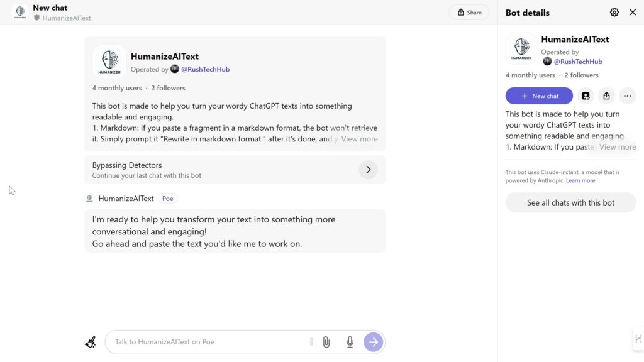The image size is (644, 362).
Task: Click Learn more link about Claude-instant
Action: click(x=580, y=180)
